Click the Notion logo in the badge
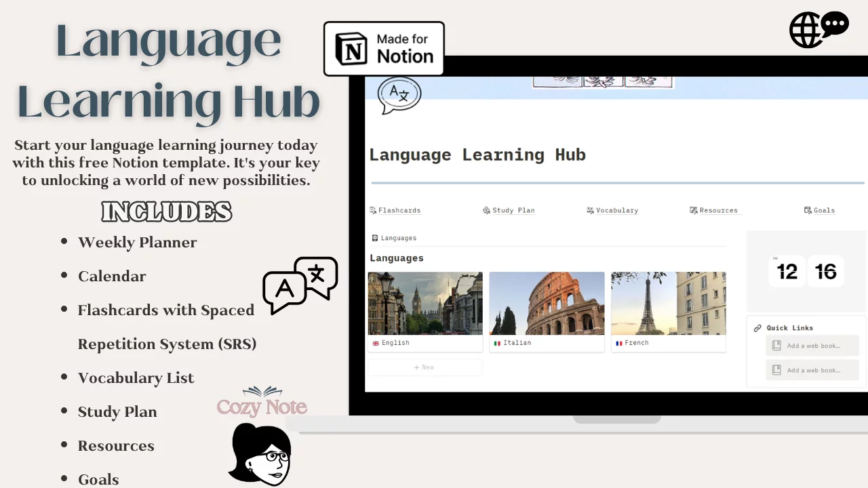868x488 pixels. [x=351, y=49]
